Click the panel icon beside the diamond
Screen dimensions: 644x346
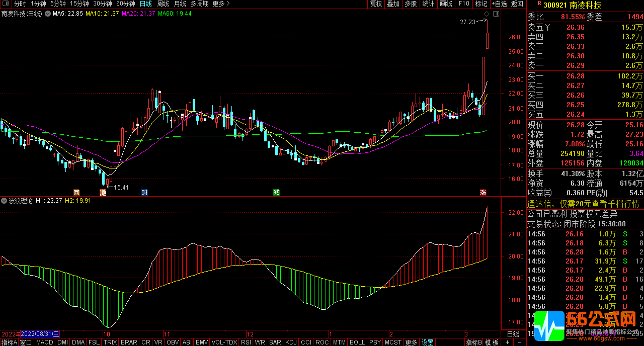[x=496, y=14]
